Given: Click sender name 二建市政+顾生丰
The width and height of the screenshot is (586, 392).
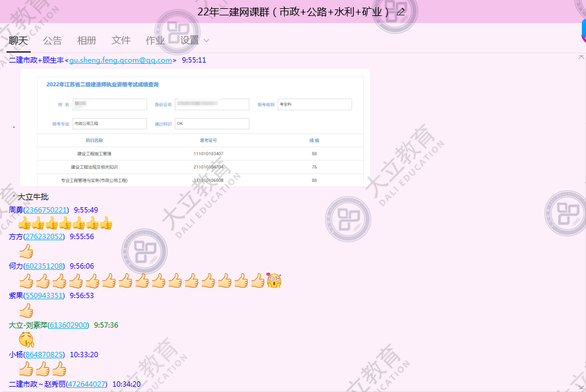Looking at the screenshot, I should (x=36, y=60).
